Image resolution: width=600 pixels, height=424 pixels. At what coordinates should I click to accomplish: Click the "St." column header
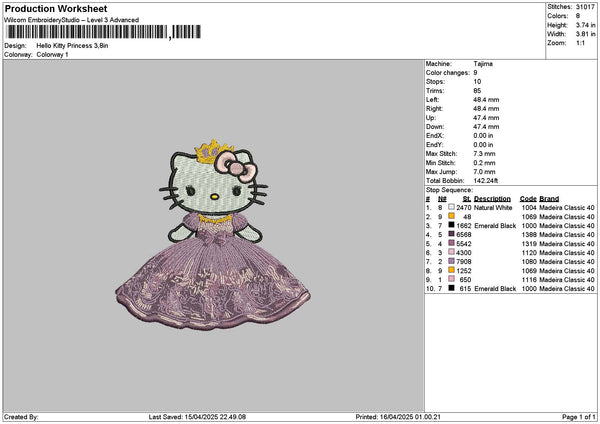(467, 199)
